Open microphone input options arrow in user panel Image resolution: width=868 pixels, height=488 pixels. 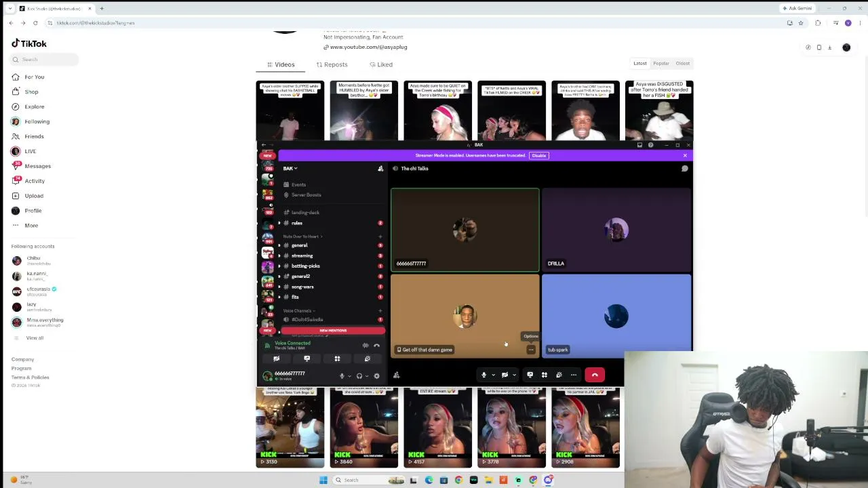pos(349,375)
